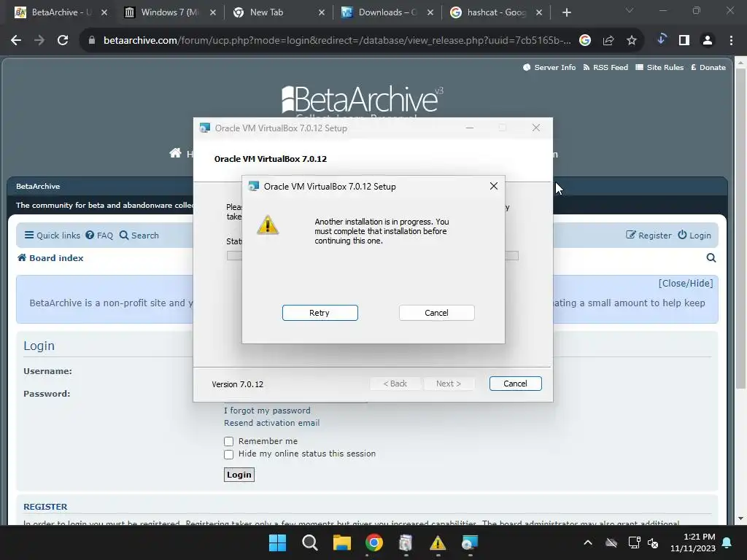Open File Explorer from the taskbar
747x560 pixels.
(341, 542)
